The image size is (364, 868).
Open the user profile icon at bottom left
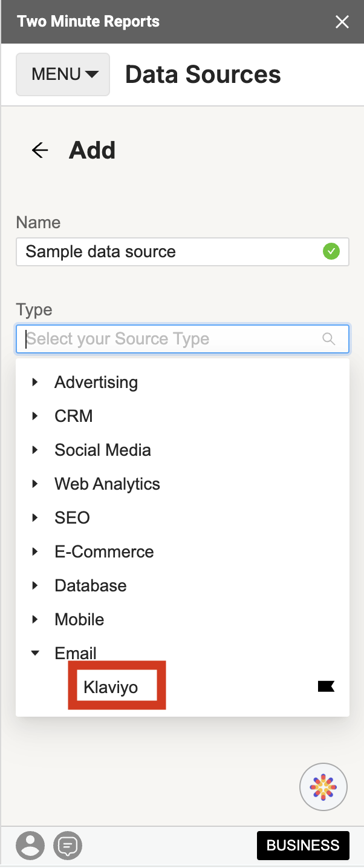pos(30,846)
